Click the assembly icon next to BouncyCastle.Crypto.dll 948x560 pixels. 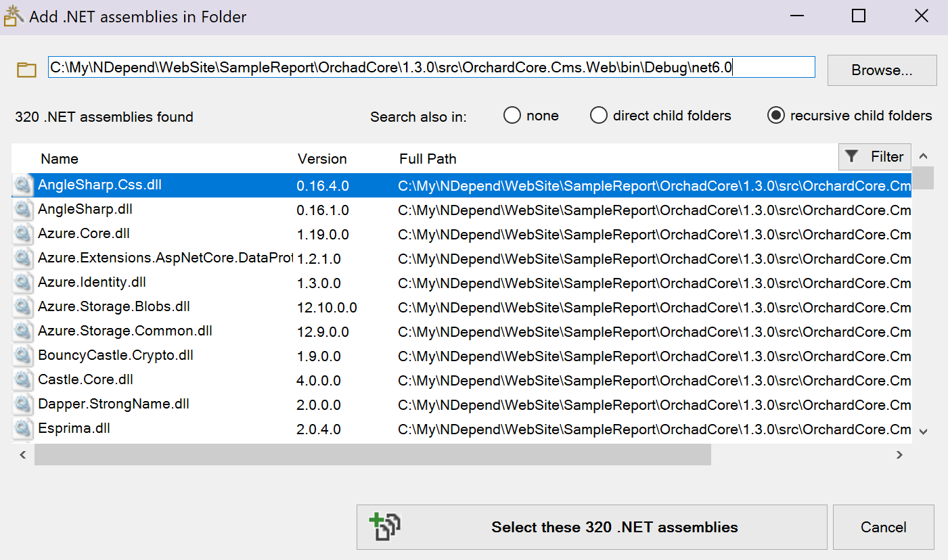[23, 356]
